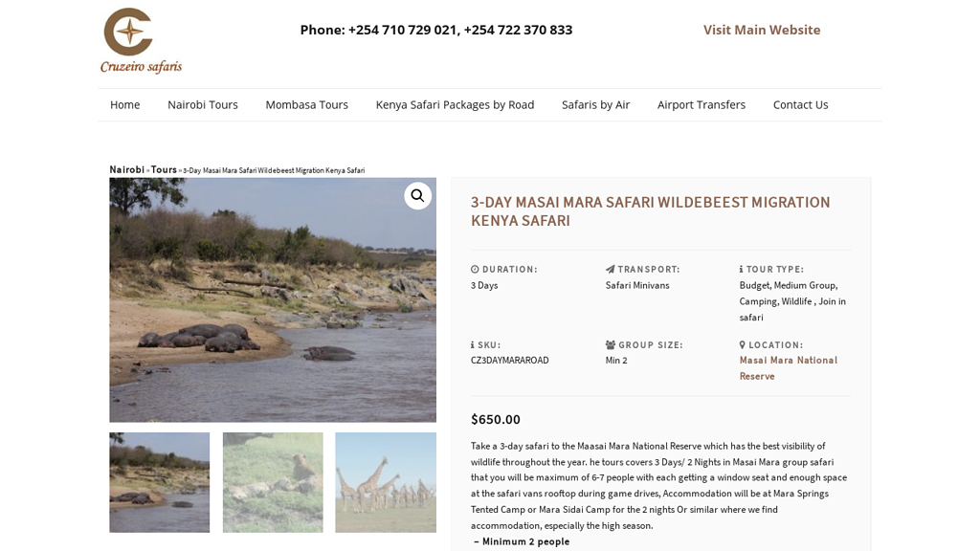Click the info icon beside Tour Type
Viewport: 980px width, 551px height.
[x=742, y=269]
